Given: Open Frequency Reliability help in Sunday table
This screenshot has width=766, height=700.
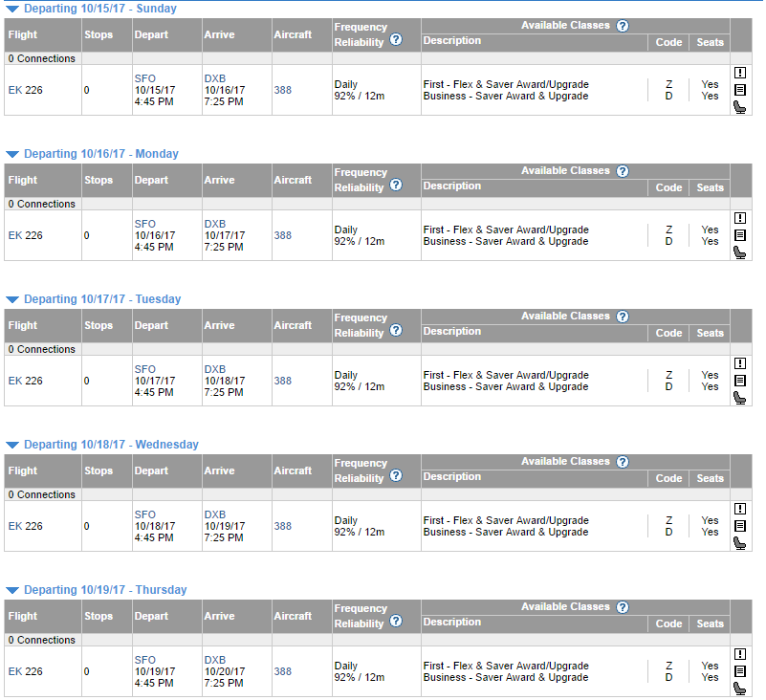Looking at the screenshot, I should 396,39.
